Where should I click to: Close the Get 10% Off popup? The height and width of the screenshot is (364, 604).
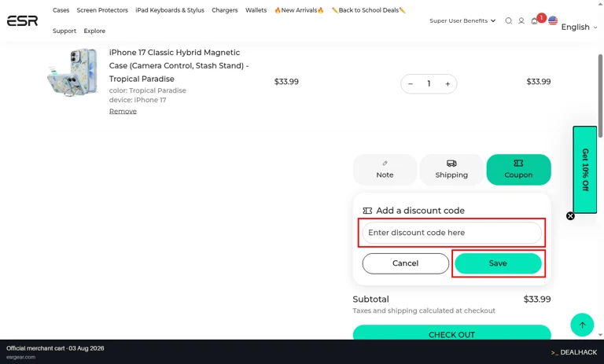click(x=570, y=216)
